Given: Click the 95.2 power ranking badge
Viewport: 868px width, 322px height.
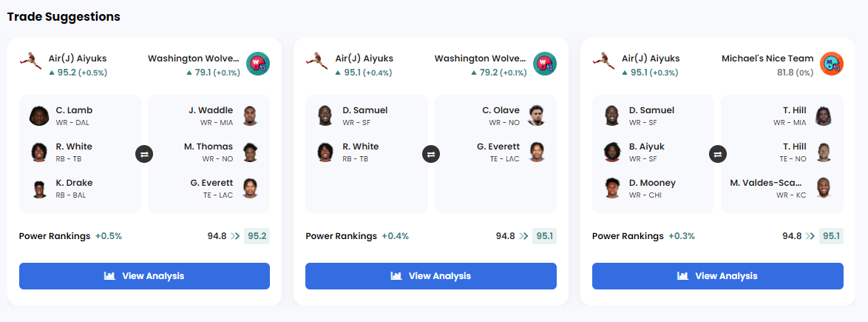Looking at the screenshot, I should pyautogui.click(x=257, y=236).
